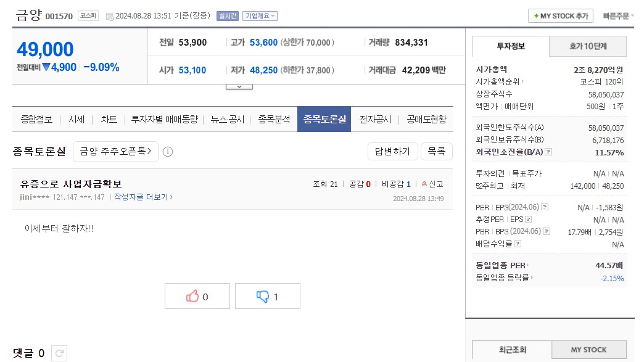Click the 신고 report siren icon

click(x=424, y=184)
